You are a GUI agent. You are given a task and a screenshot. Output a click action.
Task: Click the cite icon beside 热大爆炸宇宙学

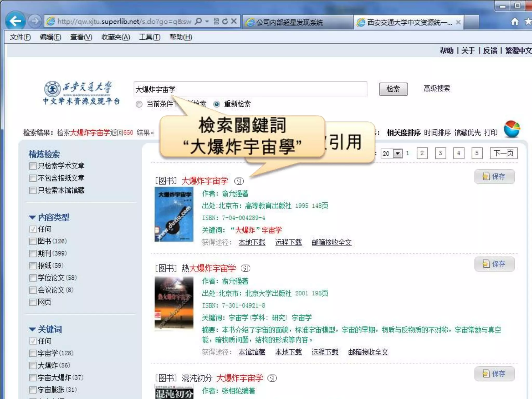tap(245, 268)
